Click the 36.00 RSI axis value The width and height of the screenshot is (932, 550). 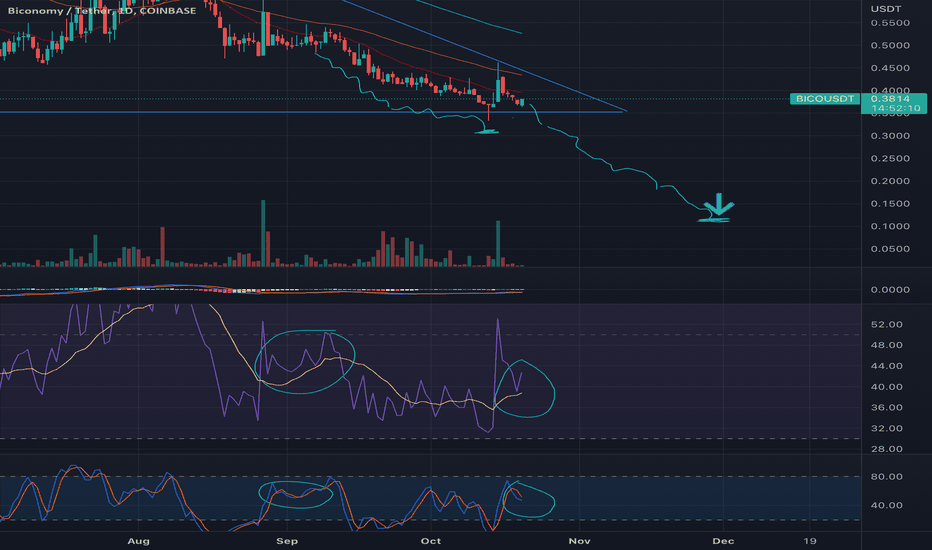click(886, 407)
